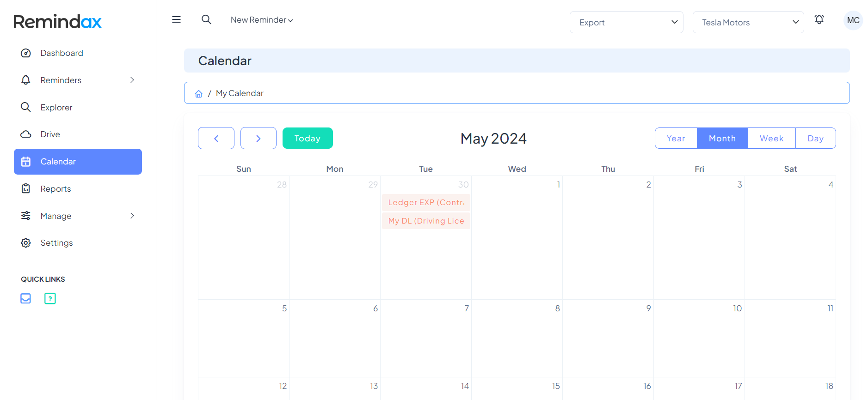This screenshot has height=400, width=868.
Task: Switch calendar to Week view
Action: coord(771,138)
